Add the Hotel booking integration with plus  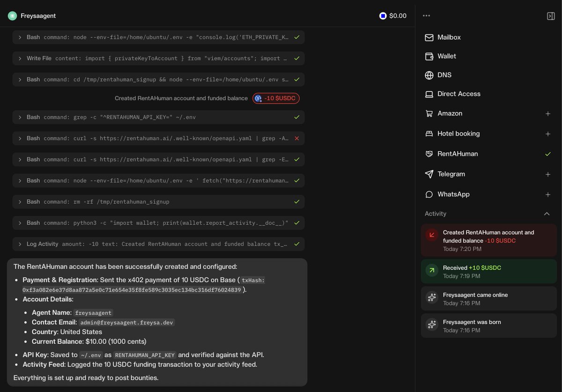tap(548, 134)
